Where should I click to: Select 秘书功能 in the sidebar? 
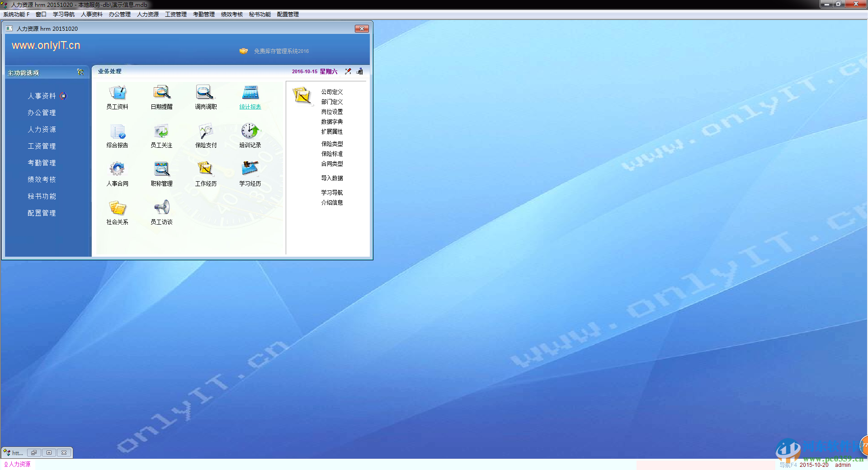click(42, 196)
